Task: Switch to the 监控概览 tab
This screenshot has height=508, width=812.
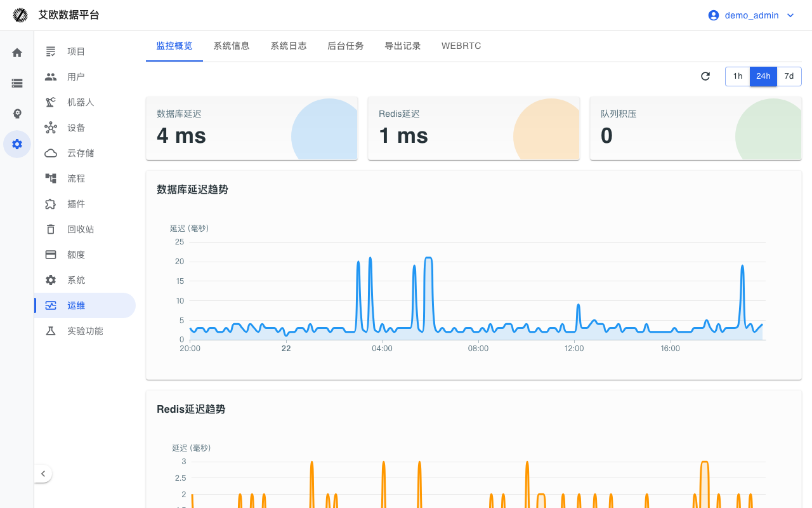Action: [174, 46]
